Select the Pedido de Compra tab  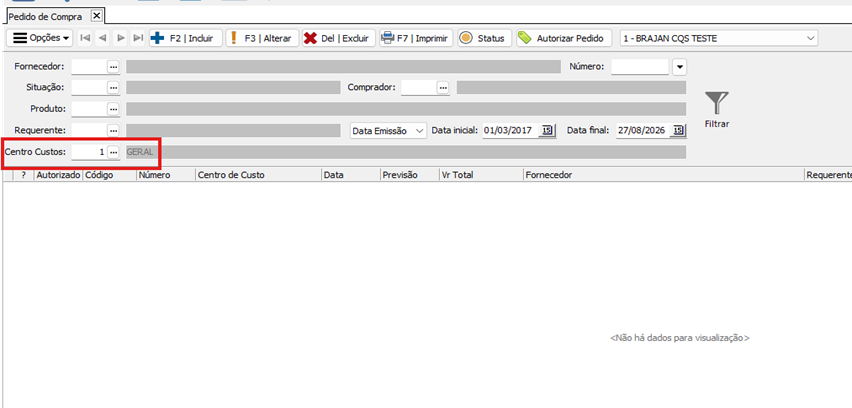[x=46, y=16]
